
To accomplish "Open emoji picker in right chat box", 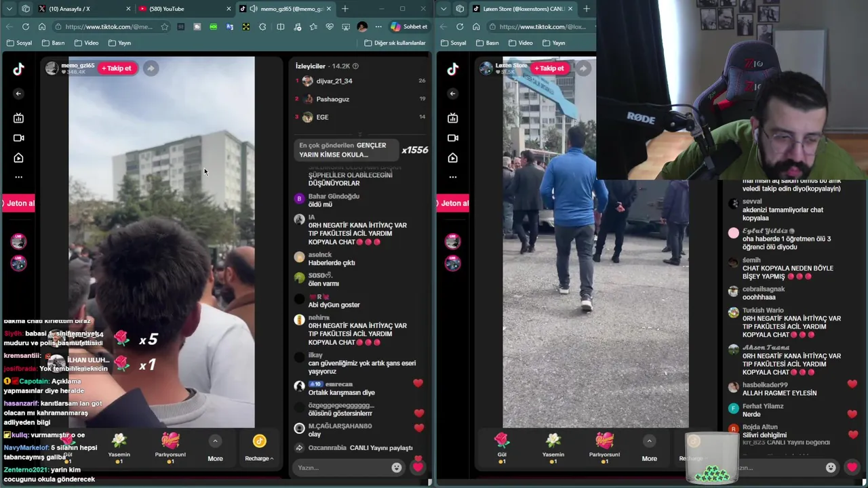I will tap(831, 467).
